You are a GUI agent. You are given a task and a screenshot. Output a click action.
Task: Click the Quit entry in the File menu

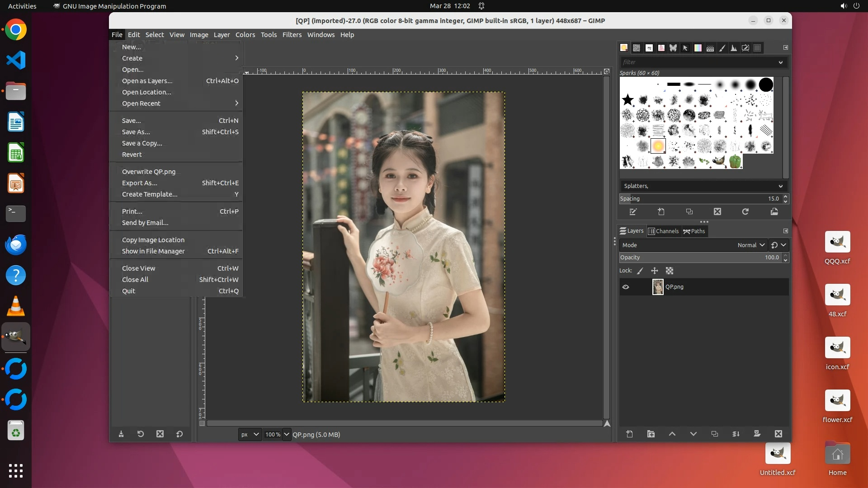click(x=128, y=291)
